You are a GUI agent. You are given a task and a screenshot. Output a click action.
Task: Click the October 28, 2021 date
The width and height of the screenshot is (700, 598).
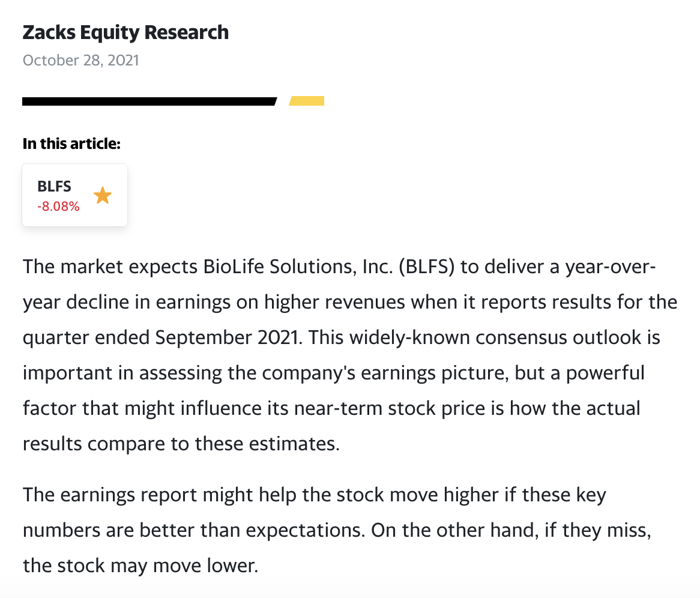click(x=80, y=61)
